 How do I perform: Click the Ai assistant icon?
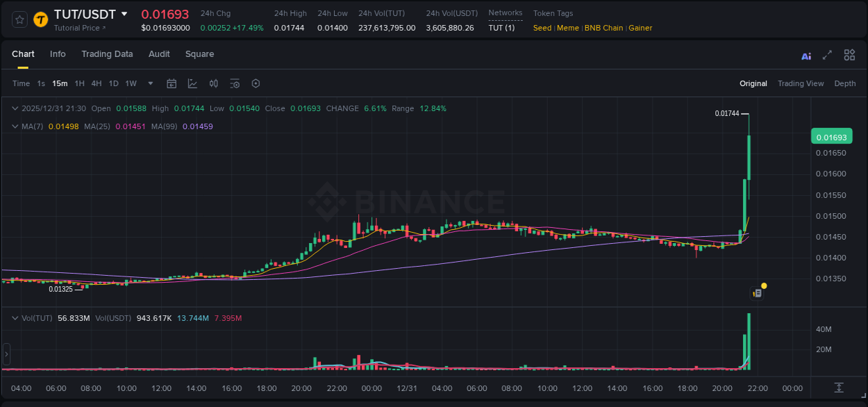tap(806, 55)
